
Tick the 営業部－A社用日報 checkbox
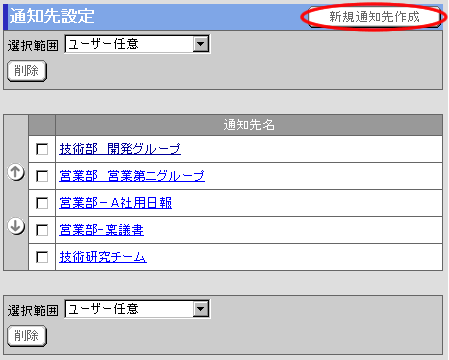tap(42, 203)
